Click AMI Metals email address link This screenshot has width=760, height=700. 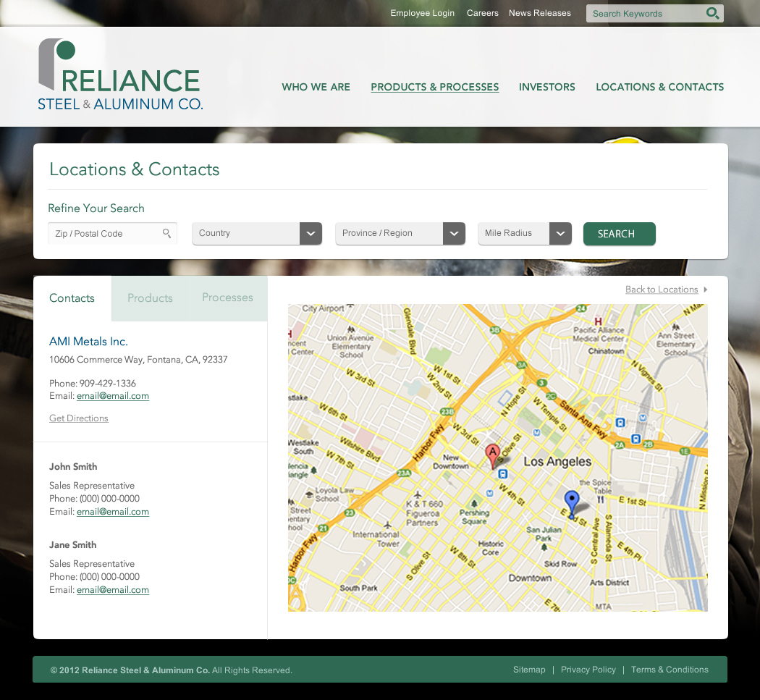click(113, 396)
